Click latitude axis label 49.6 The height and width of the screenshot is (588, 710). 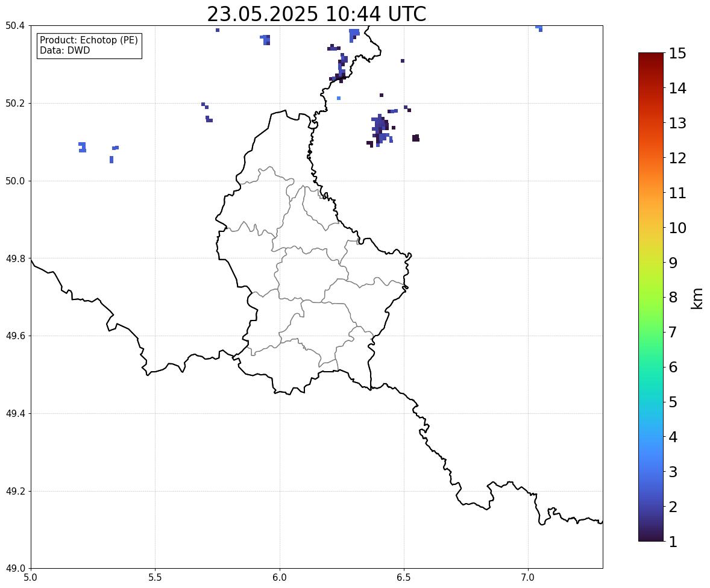coord(15,336)
